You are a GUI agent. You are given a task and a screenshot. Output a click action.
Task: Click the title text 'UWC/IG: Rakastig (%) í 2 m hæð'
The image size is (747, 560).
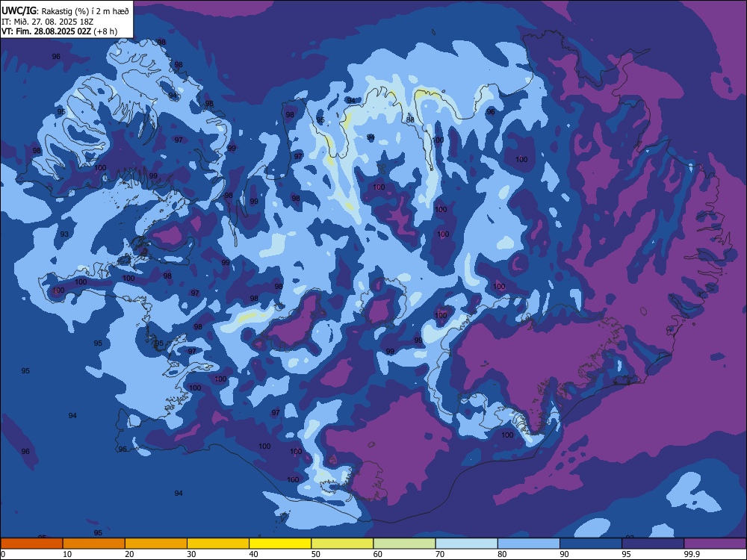(65, 11)
